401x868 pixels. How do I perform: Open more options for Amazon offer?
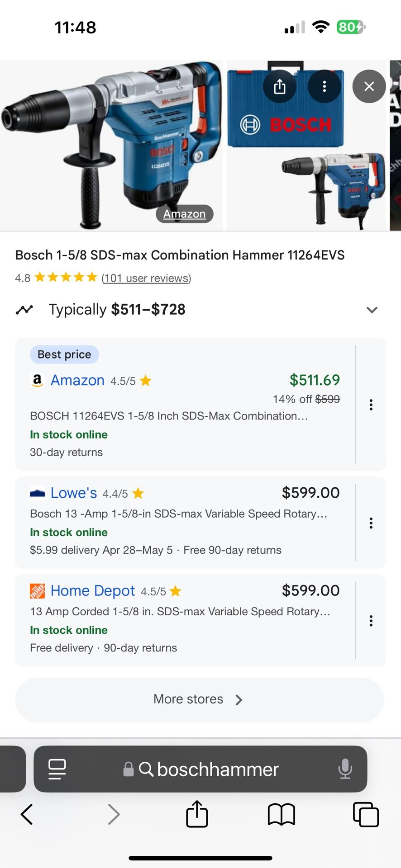coord(371,405)
